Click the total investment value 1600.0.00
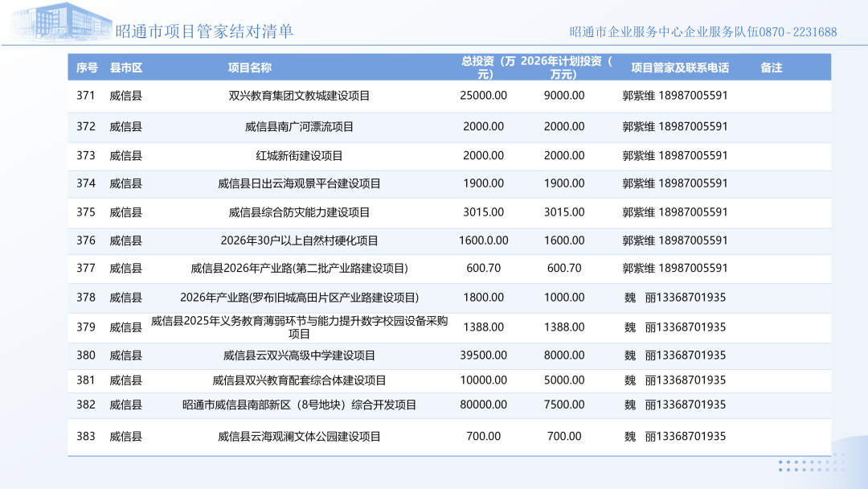 tap(483, 240)
